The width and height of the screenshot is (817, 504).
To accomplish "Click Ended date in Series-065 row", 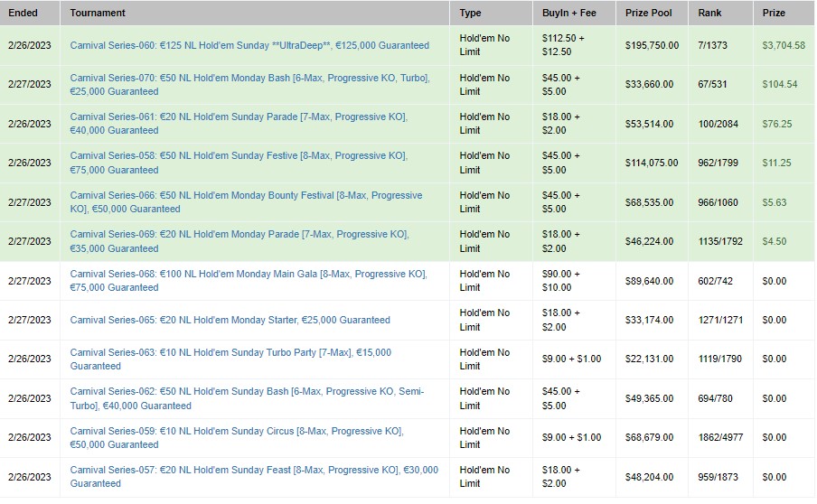I will point(29,320).
